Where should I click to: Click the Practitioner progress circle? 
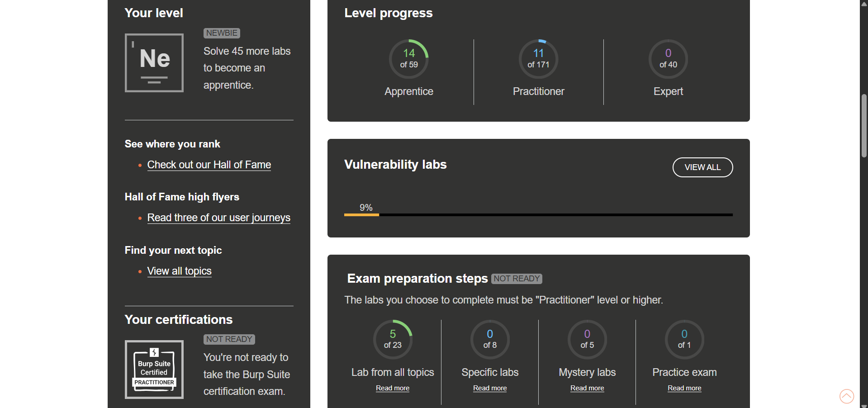coord(538,59)
